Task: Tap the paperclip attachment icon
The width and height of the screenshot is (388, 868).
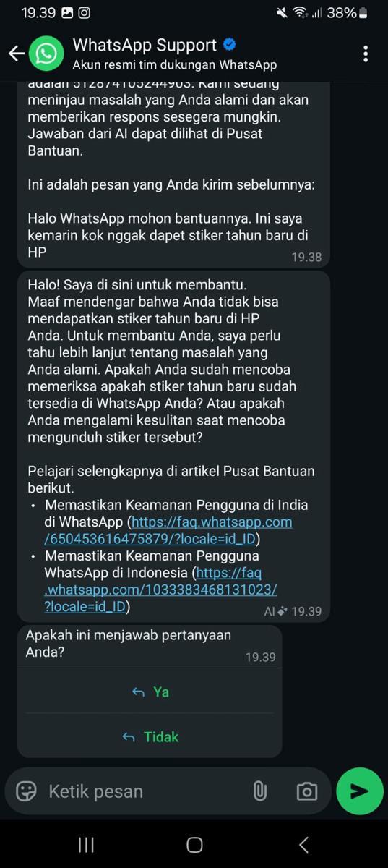Action: coord(260,791)
